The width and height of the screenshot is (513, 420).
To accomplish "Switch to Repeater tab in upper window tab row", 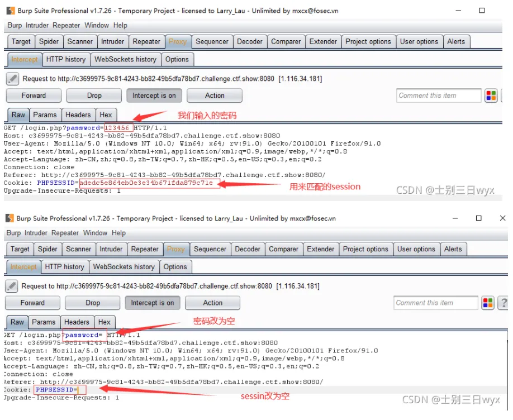I will [x=146, y=41].
